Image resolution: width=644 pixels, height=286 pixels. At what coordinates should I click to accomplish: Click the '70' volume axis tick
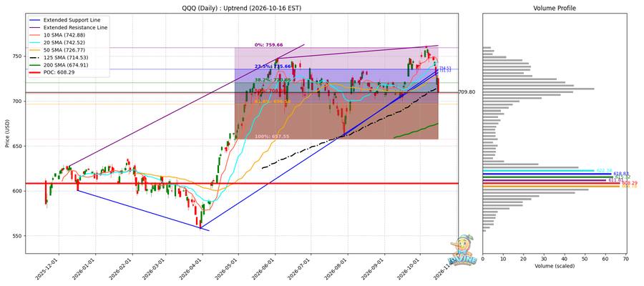[x=625, y=259]
